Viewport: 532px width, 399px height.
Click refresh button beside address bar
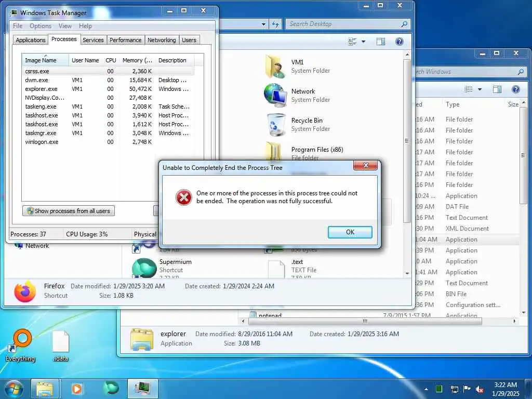pyautogui.click(x=275, y=24)
